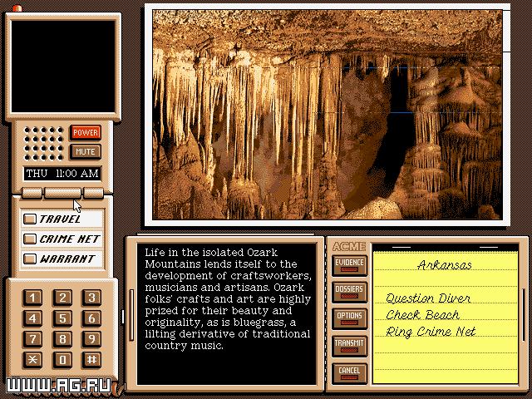Click the red antenna light
Screen dimensions: 532x399
tap(17, 8)
